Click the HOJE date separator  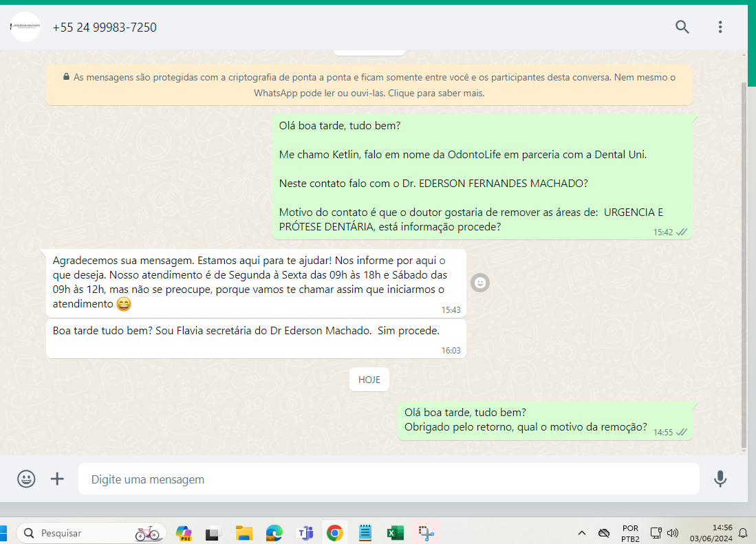pos(369,380)
